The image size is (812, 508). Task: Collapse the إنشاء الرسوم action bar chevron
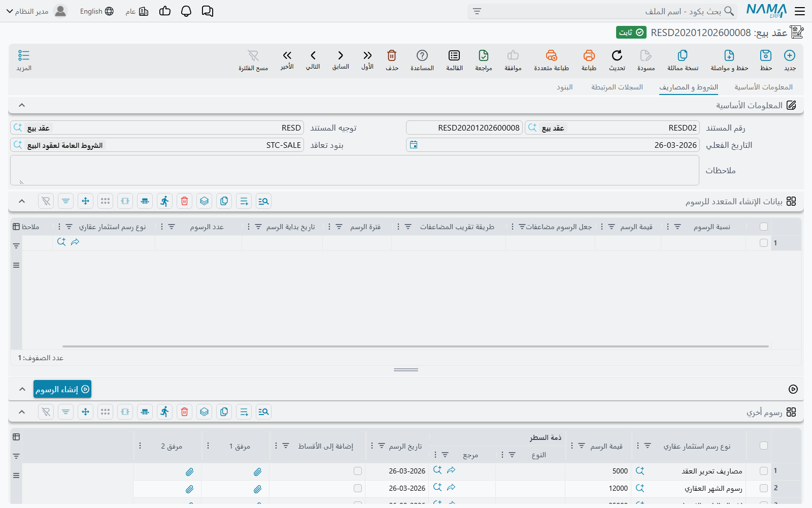[x=22, y=389]
